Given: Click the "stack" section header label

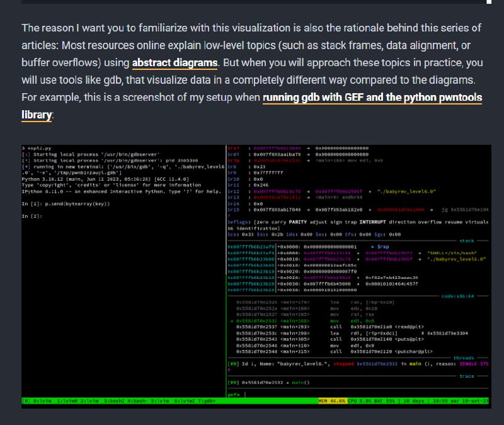Looking at the screenshot, I should coord(466,240).
